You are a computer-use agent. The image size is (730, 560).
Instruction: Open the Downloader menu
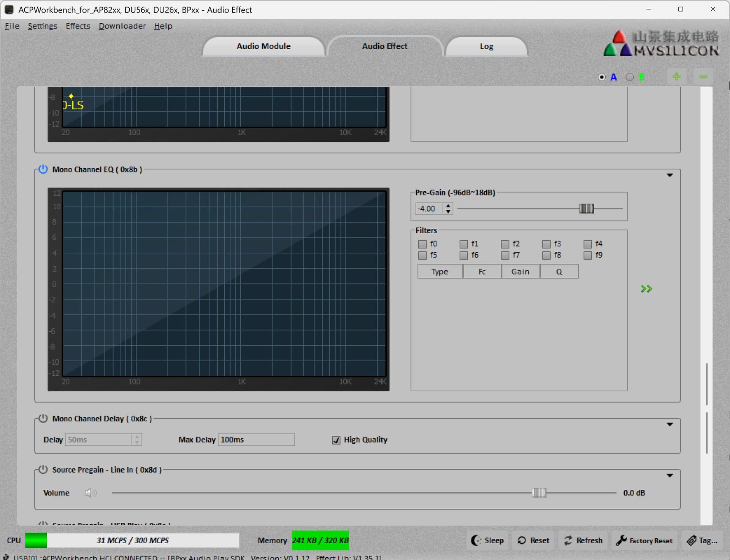122,26
